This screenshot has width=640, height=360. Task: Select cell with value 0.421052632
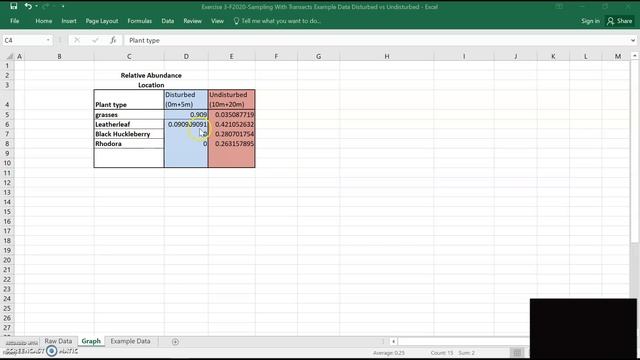click(x=231, y=124)
